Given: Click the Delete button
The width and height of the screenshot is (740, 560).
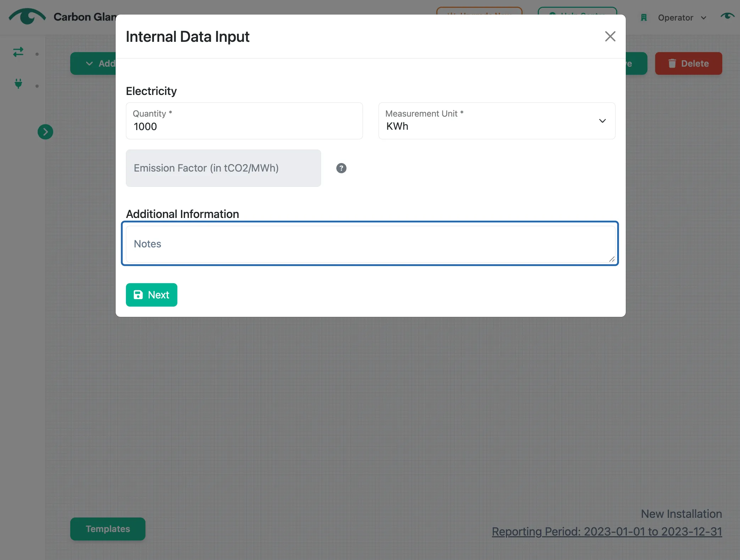Looking at the screenshot, I should coord(688,63).
